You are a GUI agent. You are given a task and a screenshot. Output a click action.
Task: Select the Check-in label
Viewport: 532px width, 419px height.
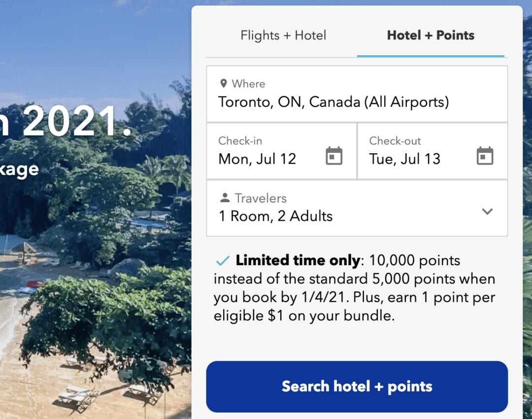click(240, 140)
